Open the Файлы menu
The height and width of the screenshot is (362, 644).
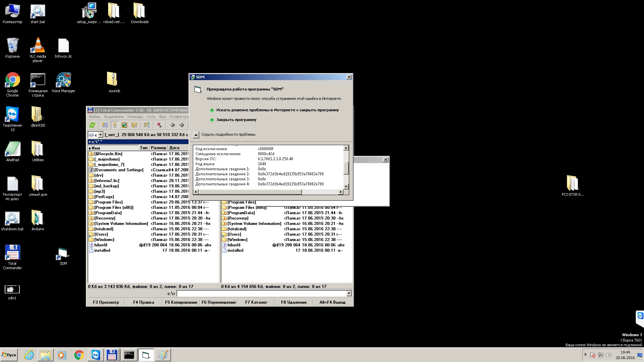coord(95,117)
